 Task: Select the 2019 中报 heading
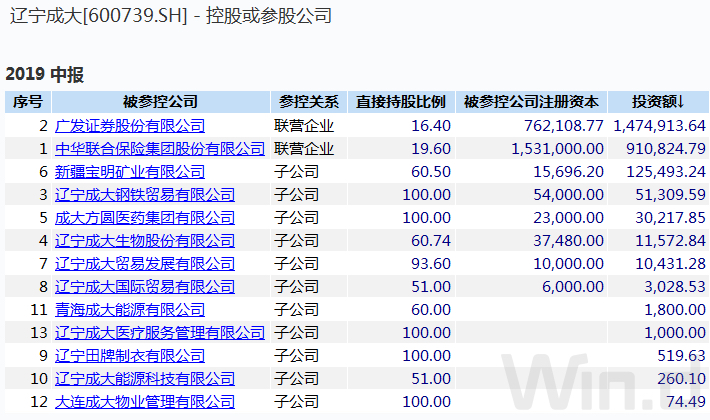tap(44, 75)
